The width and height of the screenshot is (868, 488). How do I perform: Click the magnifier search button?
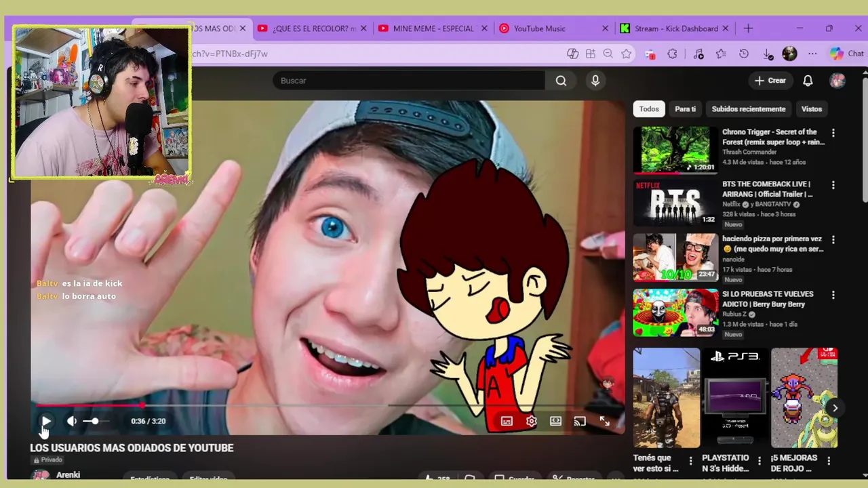[561, 81]
